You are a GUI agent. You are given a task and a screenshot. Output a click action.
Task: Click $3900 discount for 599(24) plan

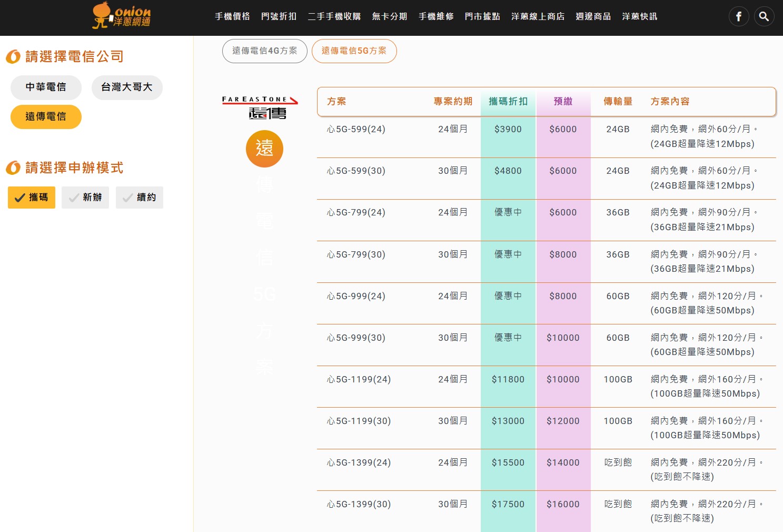coord(508,129)
